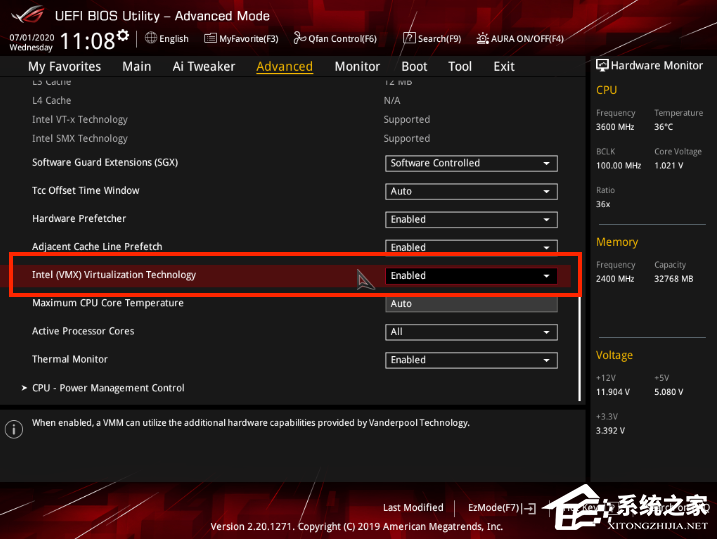717x539 pixels.
Task: Click Memory capacity 32768 MB value
Action: tap(674, 279)
